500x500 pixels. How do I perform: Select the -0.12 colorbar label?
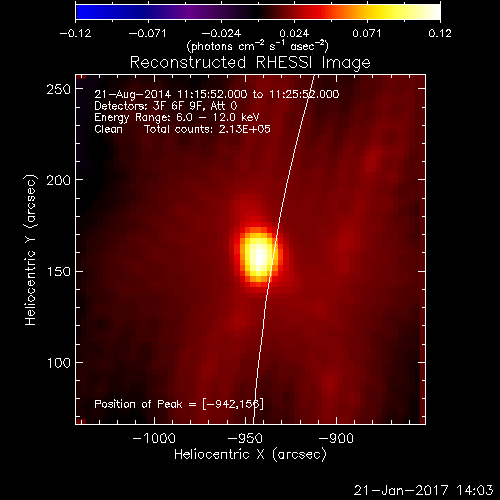point(75,33)
